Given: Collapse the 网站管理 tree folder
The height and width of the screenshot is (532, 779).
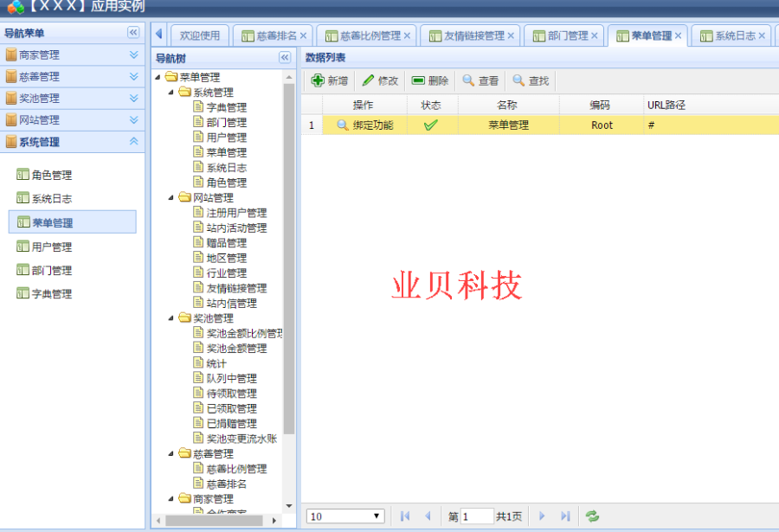Looking at the screenshot, I should [171, 196].
